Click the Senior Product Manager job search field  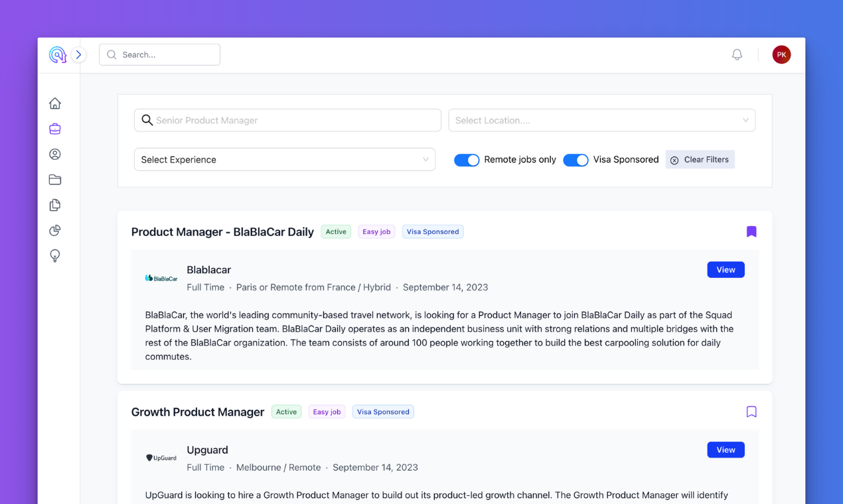coord(287,120)
